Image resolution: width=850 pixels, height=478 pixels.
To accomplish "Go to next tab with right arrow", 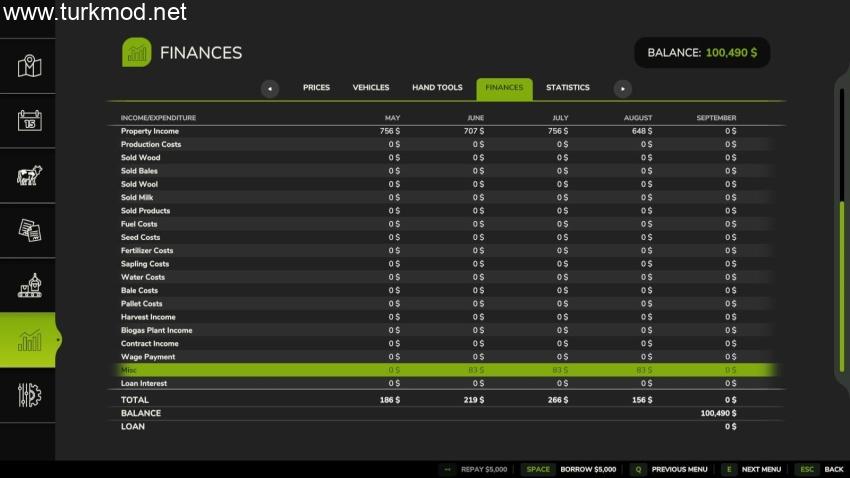I will (622, 88).
